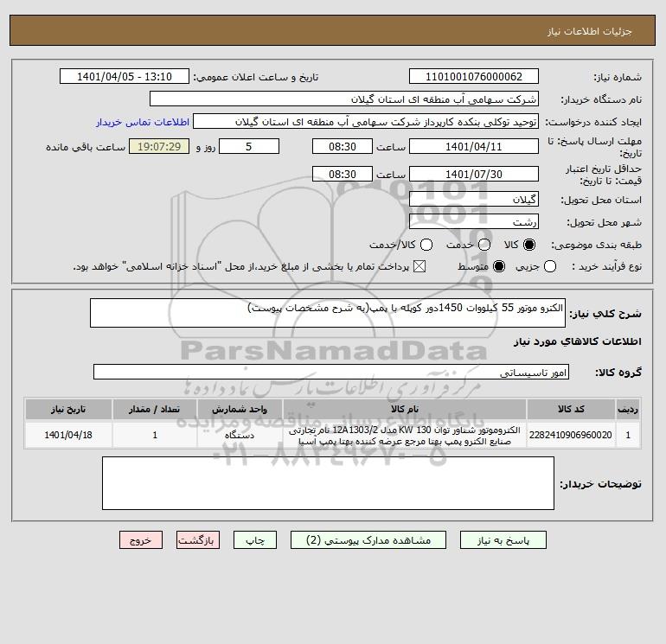The height and width of the screenshot is (644, 666).
Task: Click the اطلاعات کالاهای مورد نیاز heading
Action: pos(578,341)
